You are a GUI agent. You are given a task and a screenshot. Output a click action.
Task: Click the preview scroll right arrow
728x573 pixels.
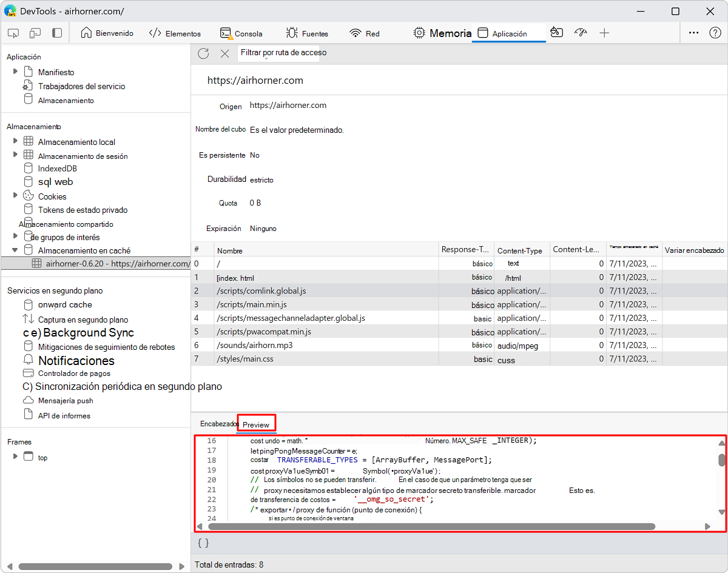pyautogui.click(x=707, y=526)
